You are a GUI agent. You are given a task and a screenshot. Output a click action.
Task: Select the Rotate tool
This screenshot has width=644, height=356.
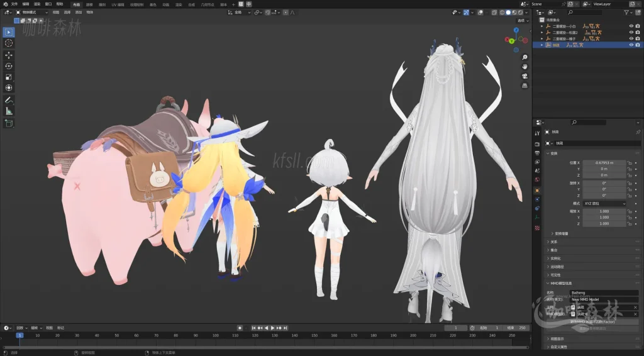9,65
